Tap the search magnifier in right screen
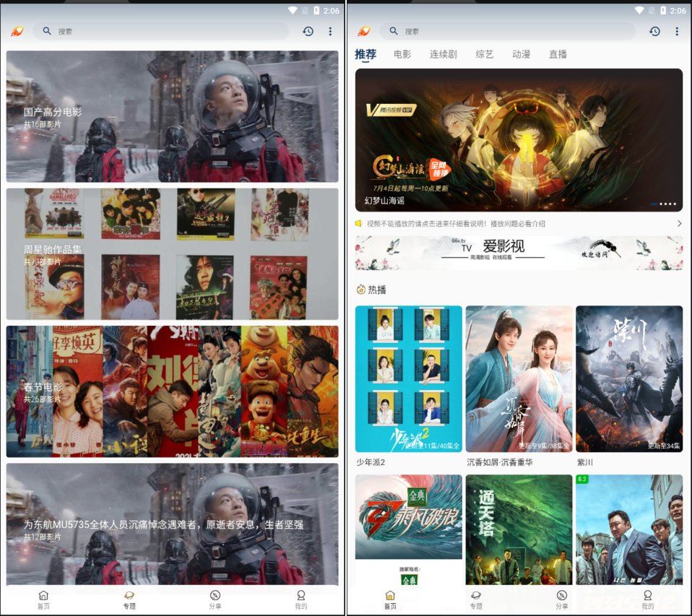The height and width of the screenshot is (616, 692). point(394,31)
